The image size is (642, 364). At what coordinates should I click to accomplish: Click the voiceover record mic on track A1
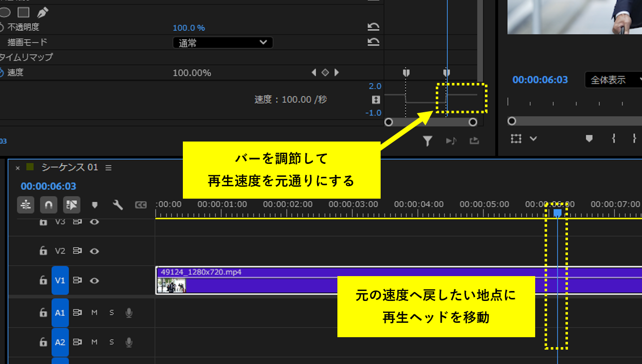(128, 313)
